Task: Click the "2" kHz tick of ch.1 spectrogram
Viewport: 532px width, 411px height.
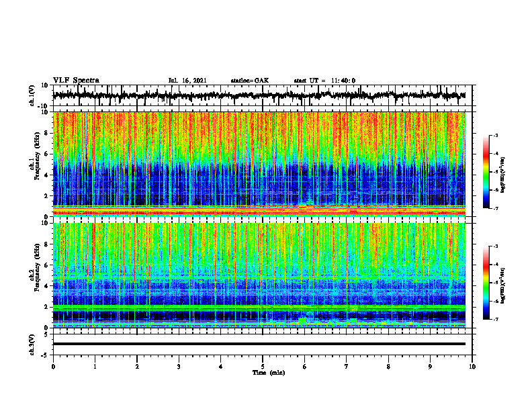Action: click(x=47, y=196)
